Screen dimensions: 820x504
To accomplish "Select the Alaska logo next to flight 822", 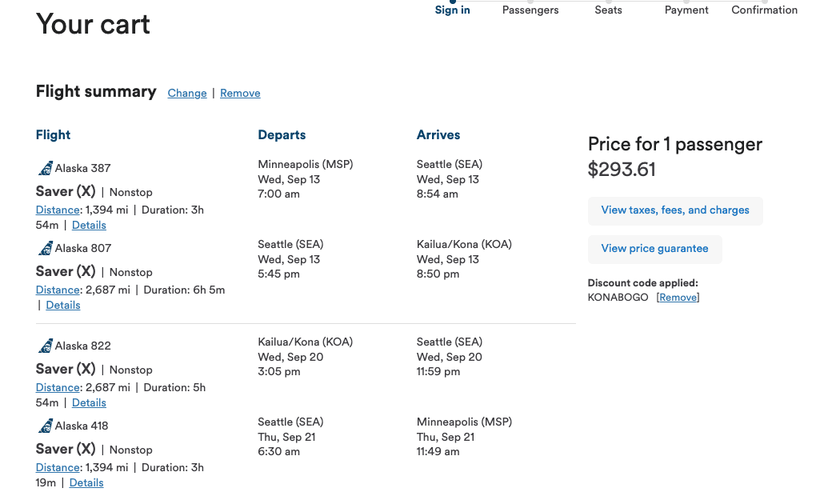I will [x=45, y=345].
